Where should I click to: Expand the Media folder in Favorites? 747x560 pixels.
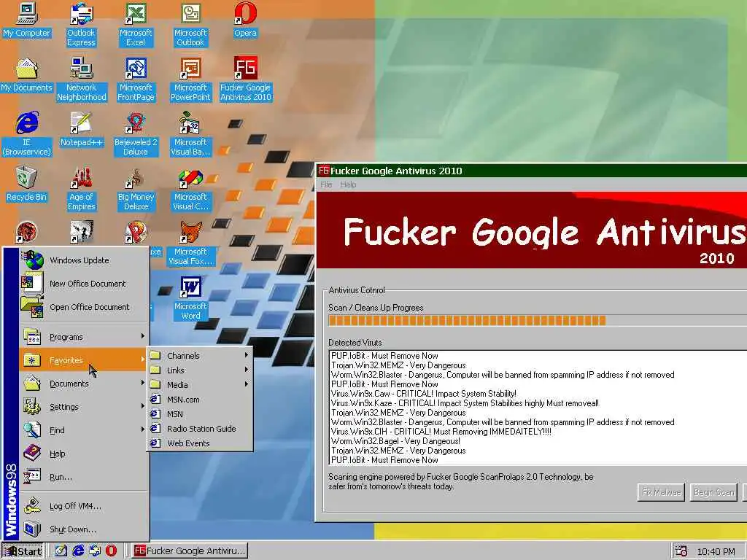point(200,385)
